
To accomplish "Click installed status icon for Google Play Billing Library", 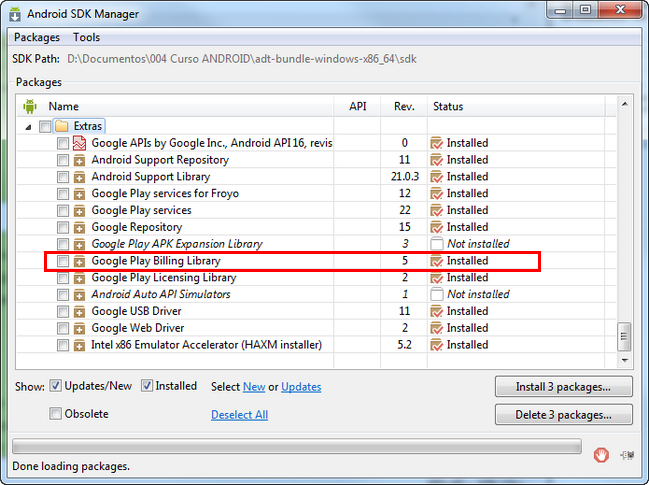I will point(437,261).
